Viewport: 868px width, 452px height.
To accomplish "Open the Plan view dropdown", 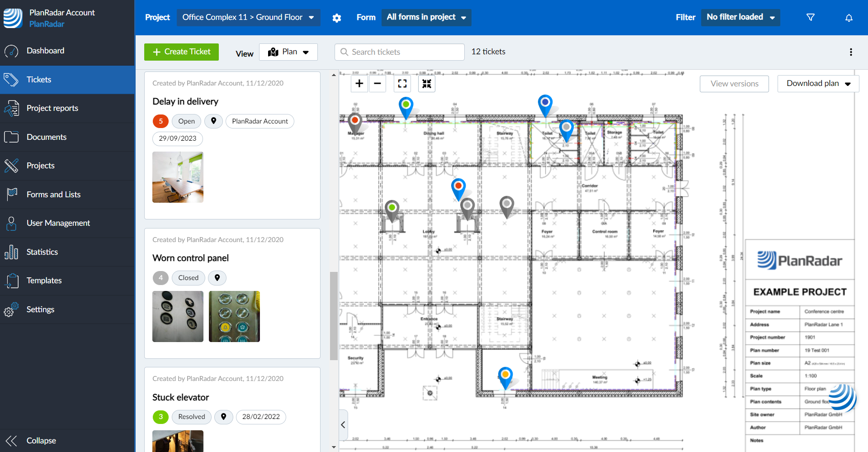I will [288, 52].
